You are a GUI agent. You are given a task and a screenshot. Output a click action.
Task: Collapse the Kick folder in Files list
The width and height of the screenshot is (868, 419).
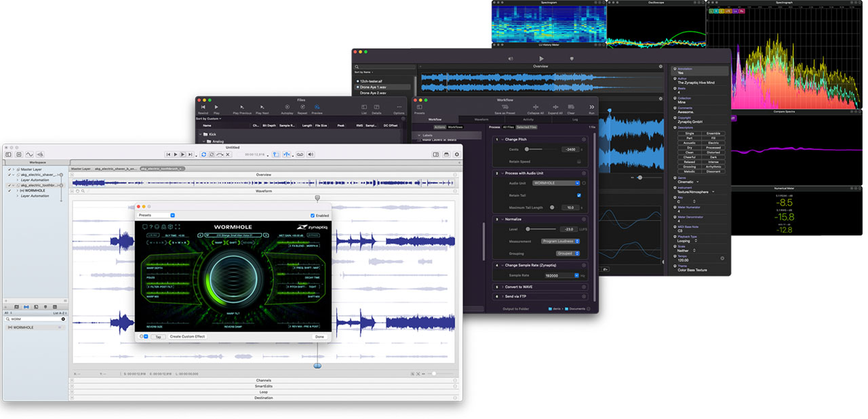[x=201, y=134]
